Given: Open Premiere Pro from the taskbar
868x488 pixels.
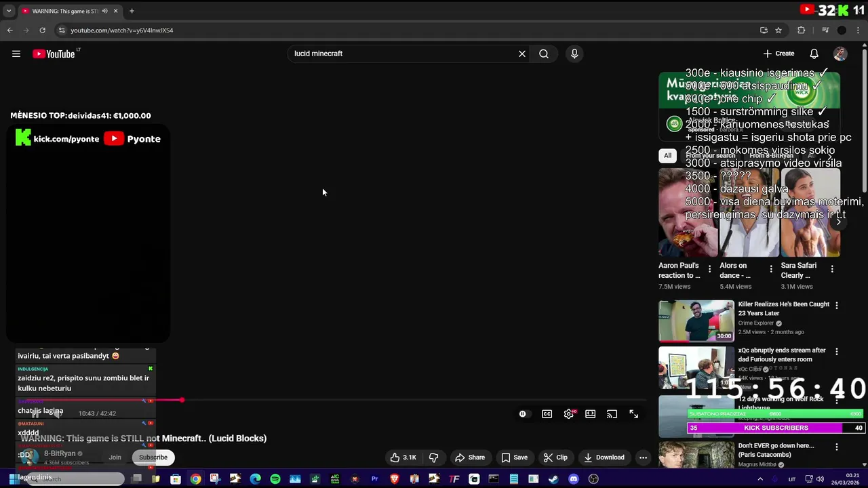Looking at the screenshot, I should (374, 479).
